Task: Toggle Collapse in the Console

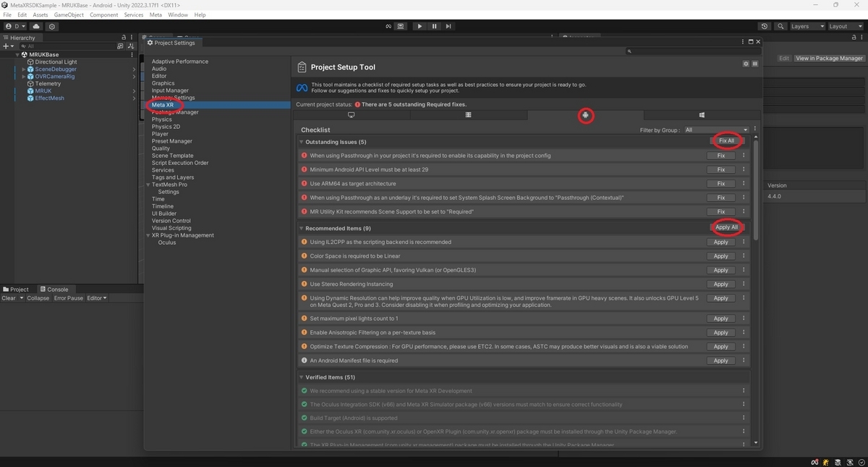Action: point(38,298)
